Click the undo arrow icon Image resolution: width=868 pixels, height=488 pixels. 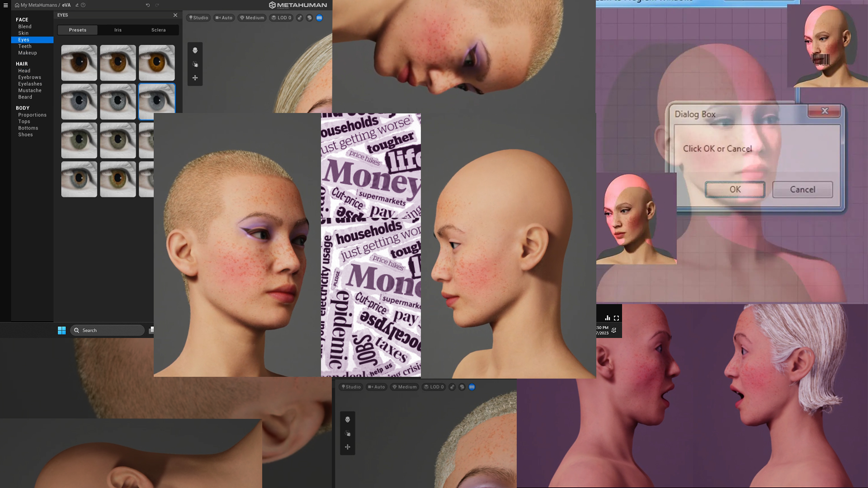click(148, 5)
